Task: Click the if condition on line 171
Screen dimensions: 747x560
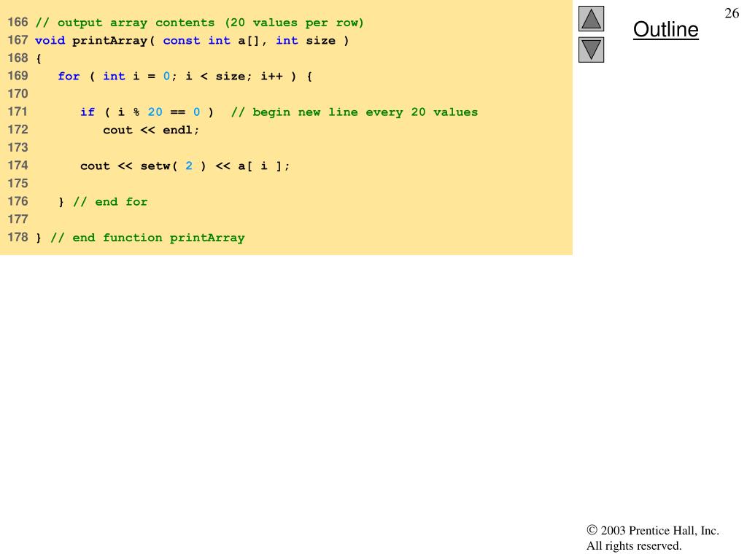Action: (147, 112)
